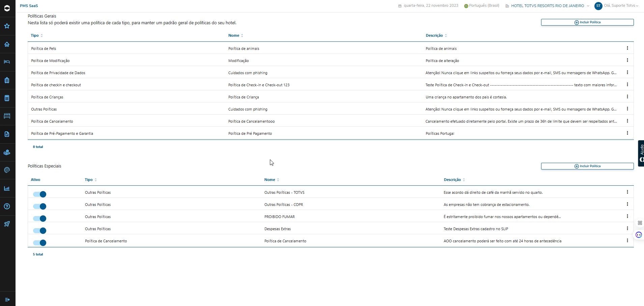The image size is (644, 306).
Task: Switch off the Política de Cancelamento toggle
Action: coord(40,243)
